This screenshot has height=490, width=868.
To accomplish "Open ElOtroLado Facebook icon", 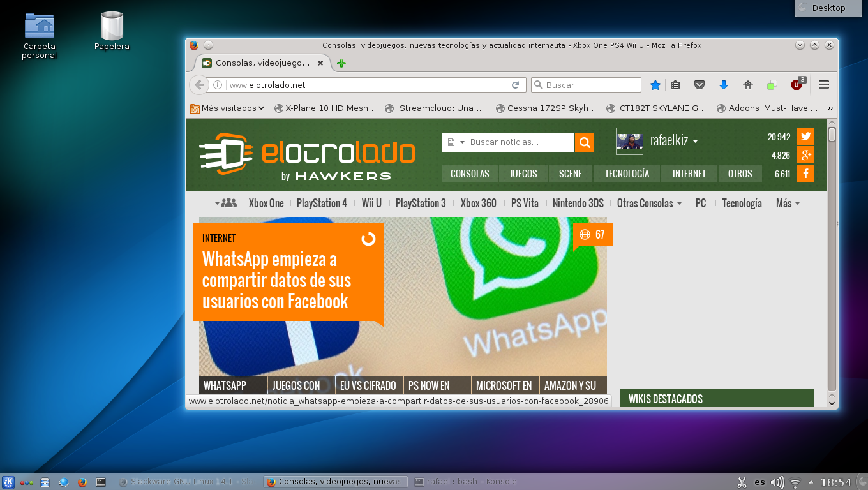I will point(806,174).
